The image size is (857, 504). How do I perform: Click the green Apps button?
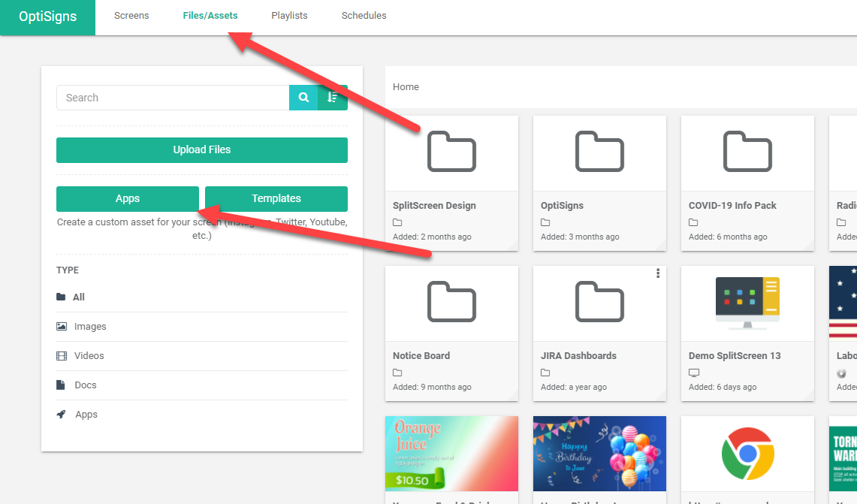pyautogui.click(x=127, y=199)
